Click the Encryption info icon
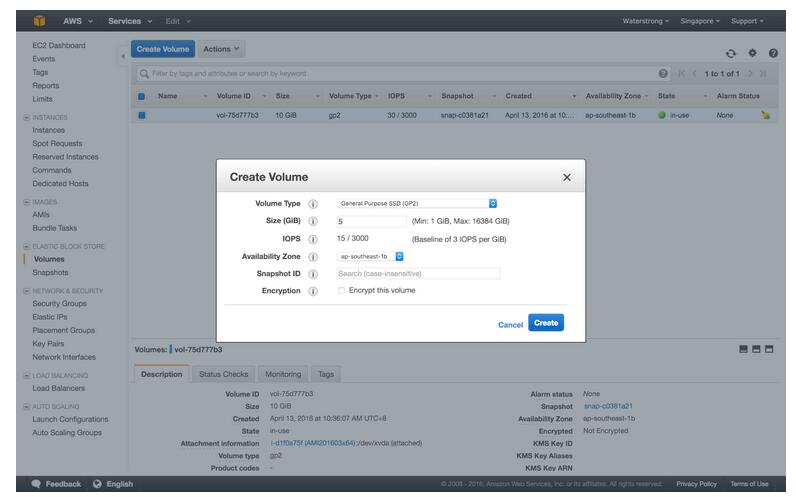The image size is (796, 497). (313, 291)
